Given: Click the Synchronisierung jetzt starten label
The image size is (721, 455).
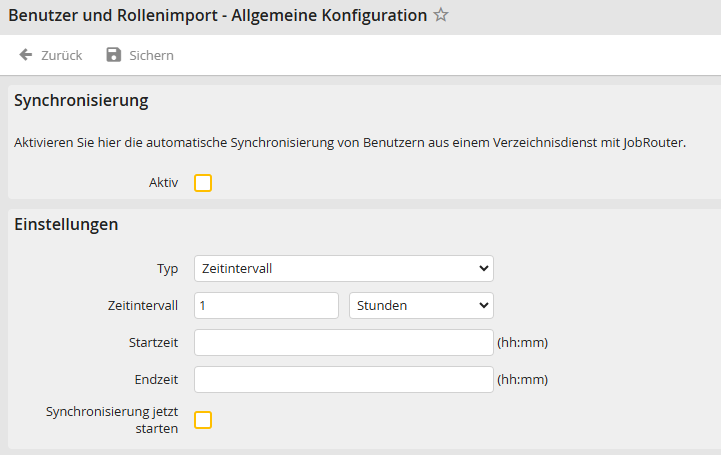Looking at the screenshot, I should [x=112, y=420].
